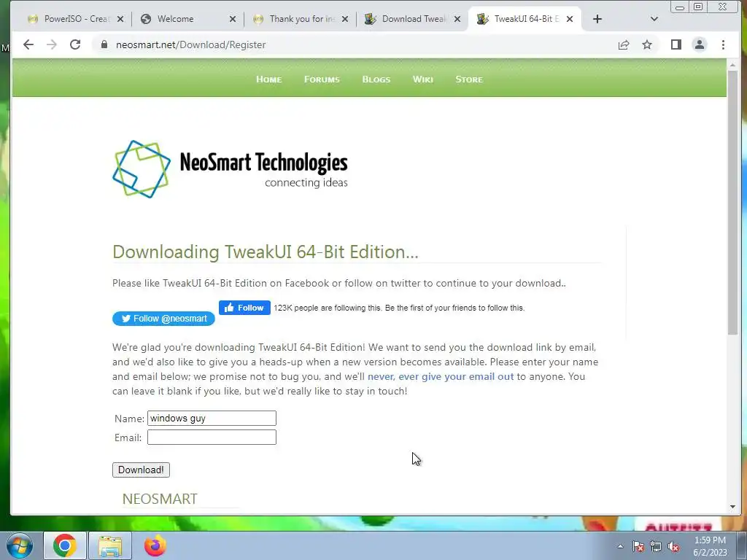The height and width of the screenshot is (560, 747).
Task: Open the never, ever give your email out link
Action: point(441,377)
